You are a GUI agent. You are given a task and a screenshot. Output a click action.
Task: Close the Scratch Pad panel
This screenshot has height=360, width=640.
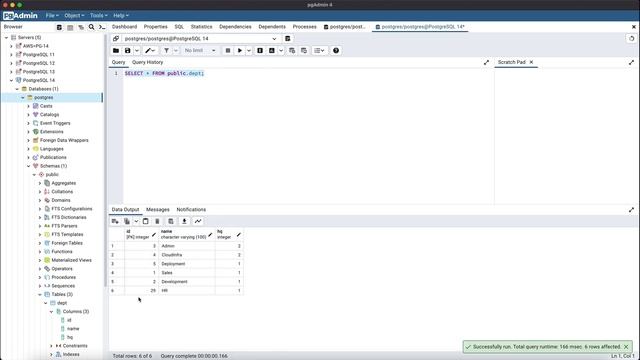(x=531, y=62)
